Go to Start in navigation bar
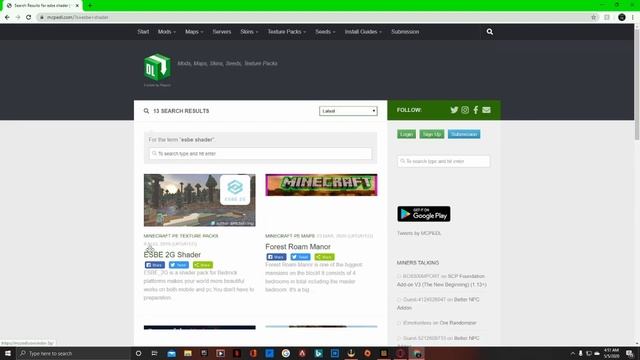Screen dimensions: 640x360 pos(143,32)
